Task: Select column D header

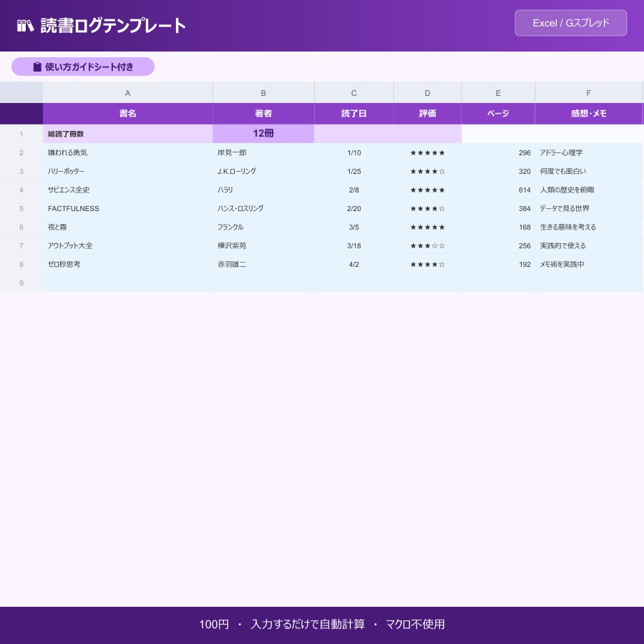Action: point(427,93)
